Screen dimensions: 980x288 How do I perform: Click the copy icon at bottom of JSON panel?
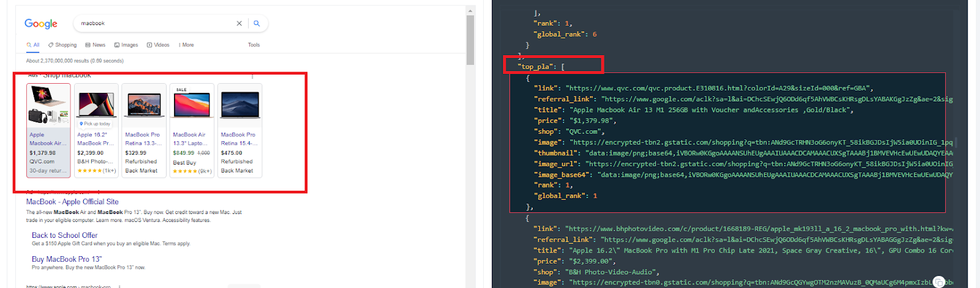click(x=939, y=282)
